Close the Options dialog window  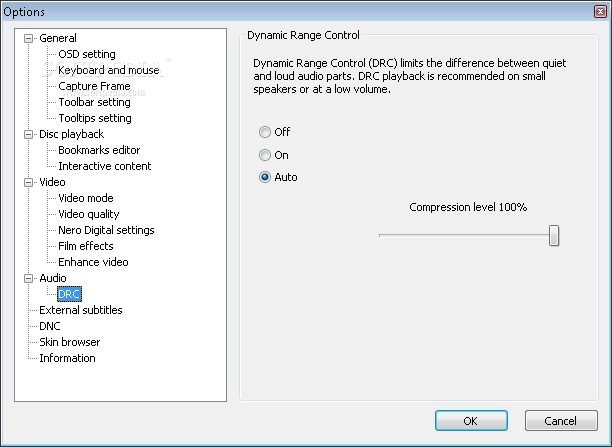pyautogui.click(x=596, y=10)
